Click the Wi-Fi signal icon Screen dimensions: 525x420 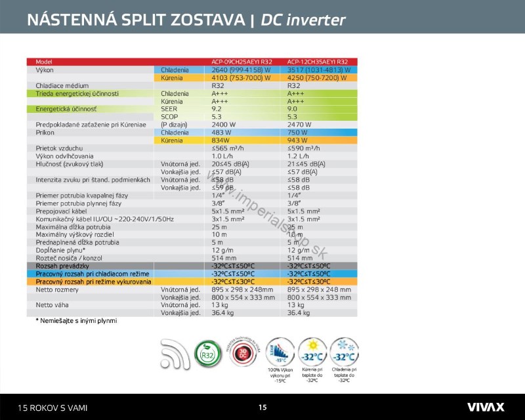point(175,354)
